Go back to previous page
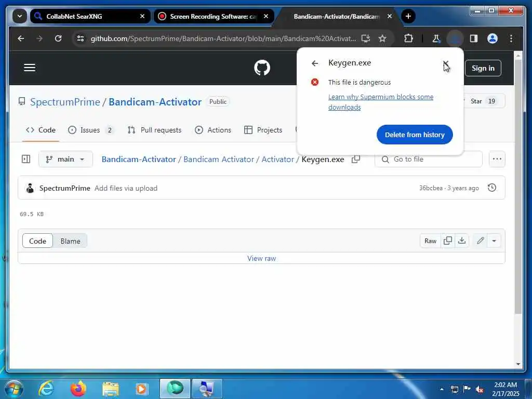 21,38
